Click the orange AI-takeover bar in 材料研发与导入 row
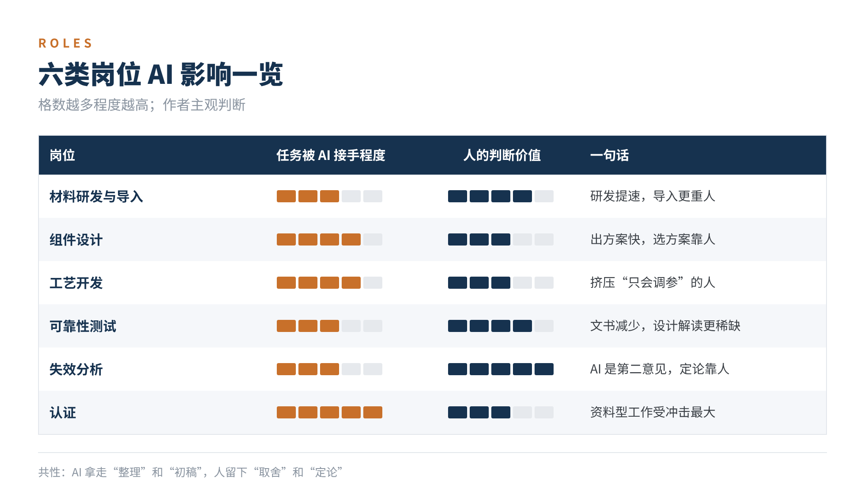The image size is (865, 504). point(330,196)
